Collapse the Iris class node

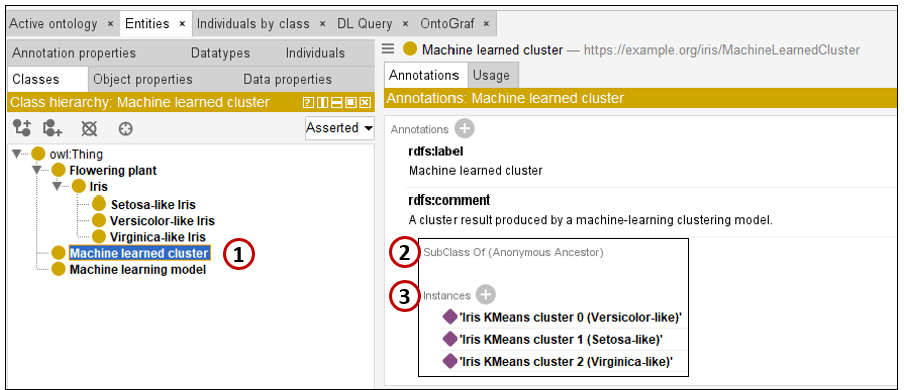[x=56, y=186]
